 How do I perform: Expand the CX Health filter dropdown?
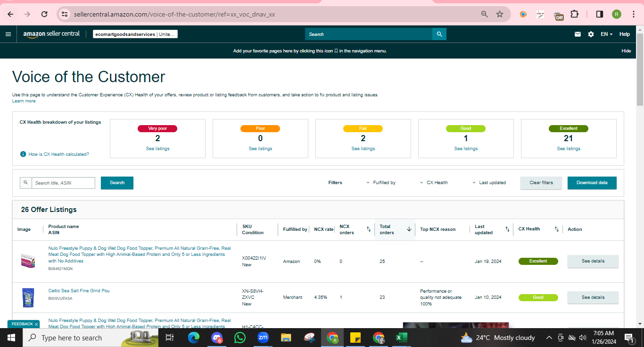[434, 183]
